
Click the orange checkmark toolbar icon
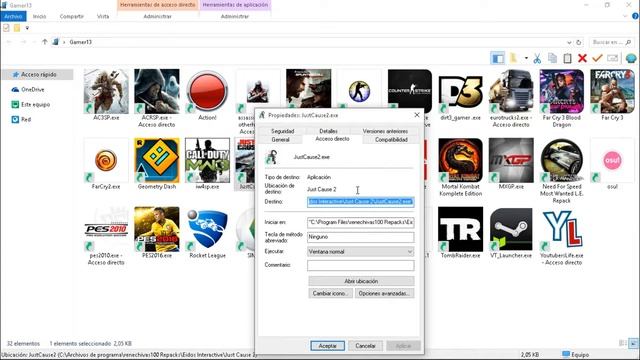[x=598, y=58]
